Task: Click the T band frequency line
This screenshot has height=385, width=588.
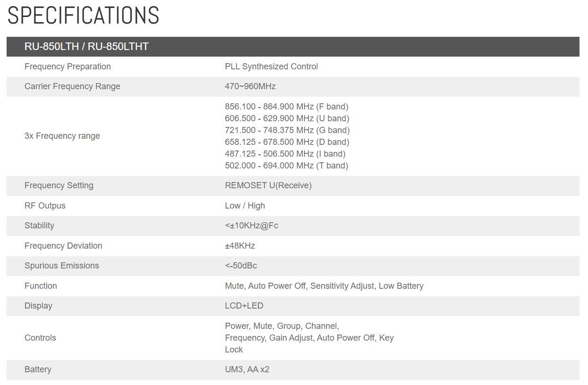Action: pyautogui.click(x=286, y=166)
